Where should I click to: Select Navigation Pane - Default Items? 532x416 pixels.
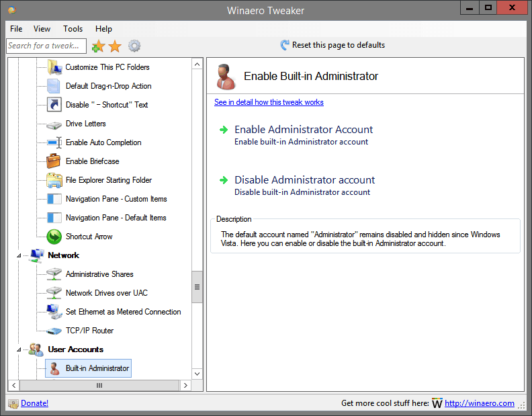pos(116,218)
